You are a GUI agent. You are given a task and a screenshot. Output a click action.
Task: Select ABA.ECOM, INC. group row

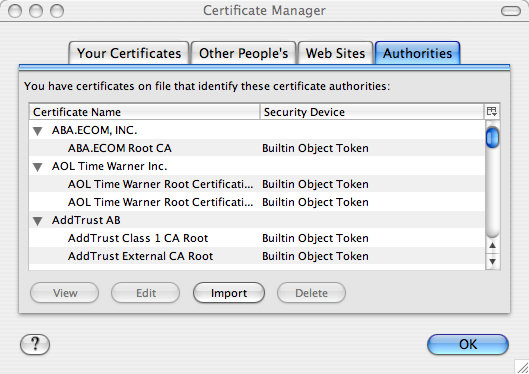(257, 130)
